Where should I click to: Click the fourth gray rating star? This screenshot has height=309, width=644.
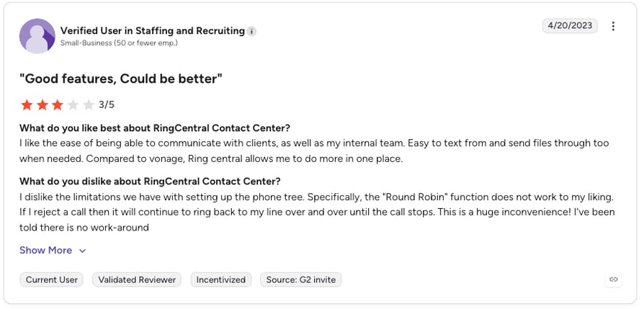coord(73,105)
